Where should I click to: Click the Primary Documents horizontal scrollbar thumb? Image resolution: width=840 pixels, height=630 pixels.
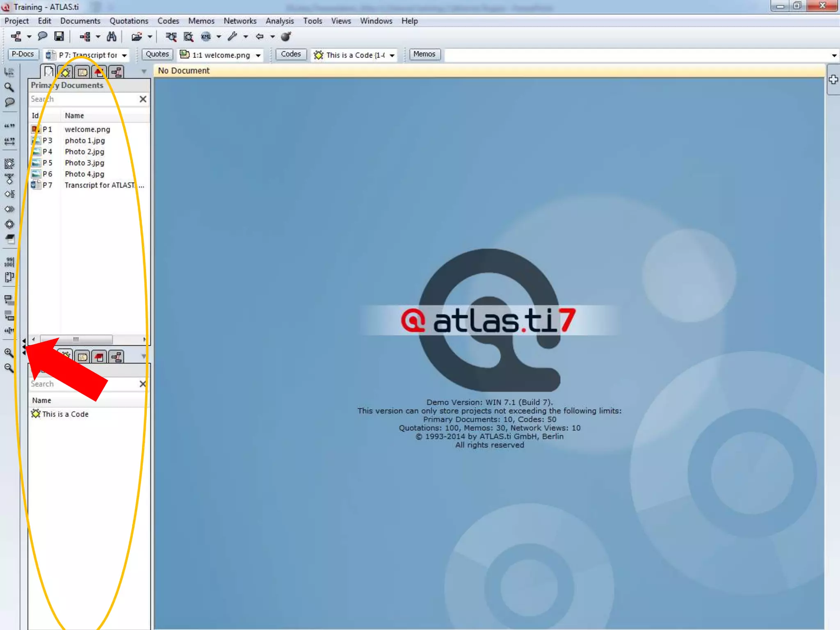(76, 339)
